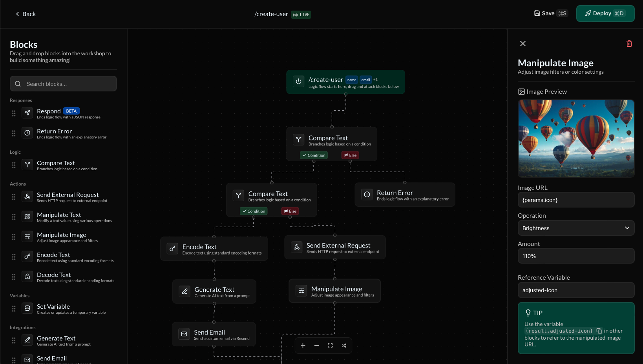Click the power icon on /create-user node
Viewport: 643px width, 364px height.
pos(298,82)
